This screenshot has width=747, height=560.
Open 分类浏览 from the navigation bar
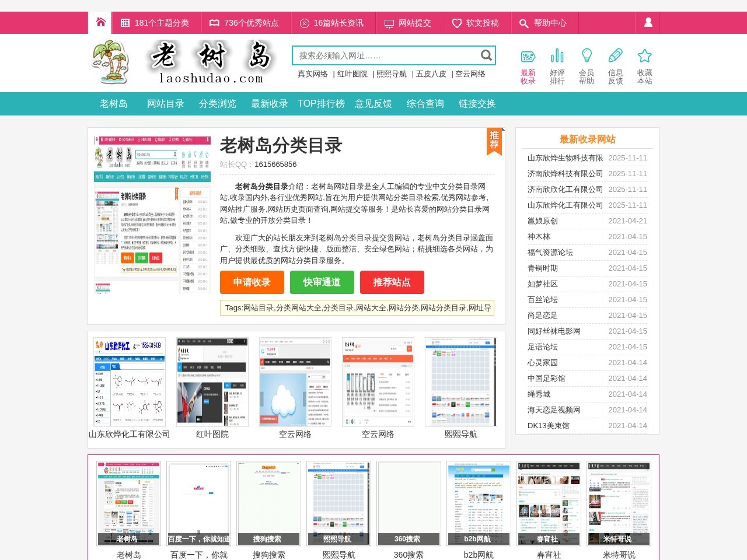(218, 103)
